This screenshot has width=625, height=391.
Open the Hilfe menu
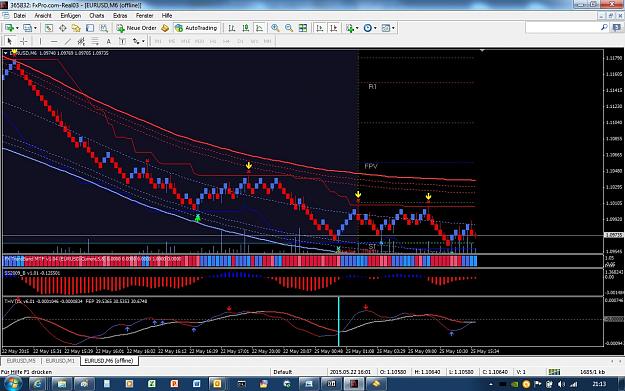(167, 16)
